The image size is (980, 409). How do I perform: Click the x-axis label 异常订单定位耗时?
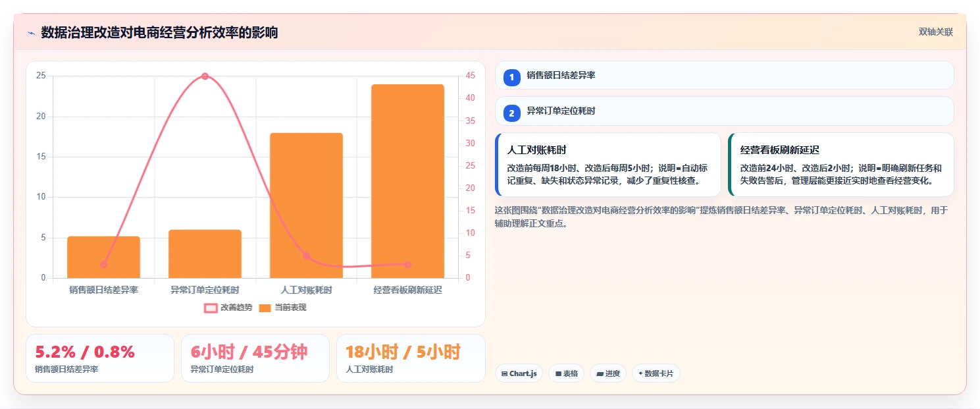(x=205, y=290)
